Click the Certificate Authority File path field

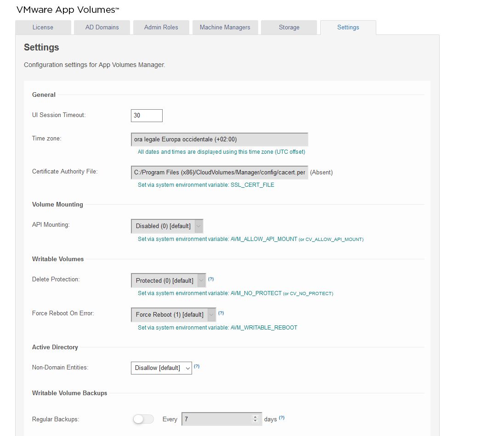(x=220, y=173)
